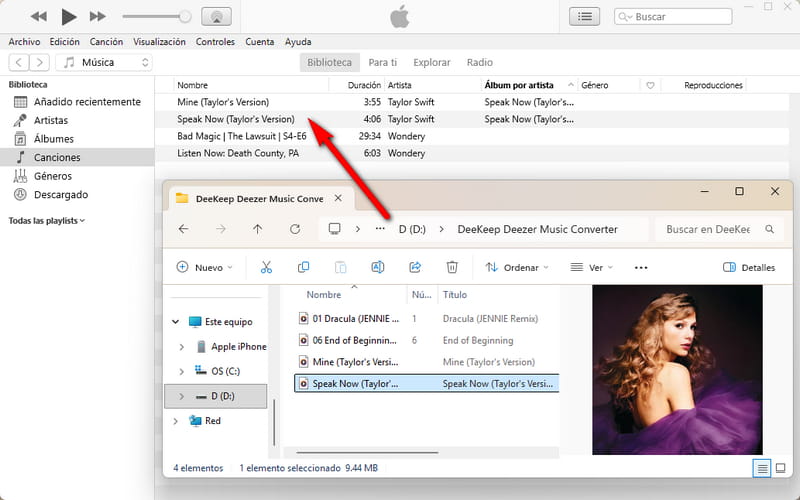Open the Nuevo dropdown in Explorer

click(x=204, y=267)
